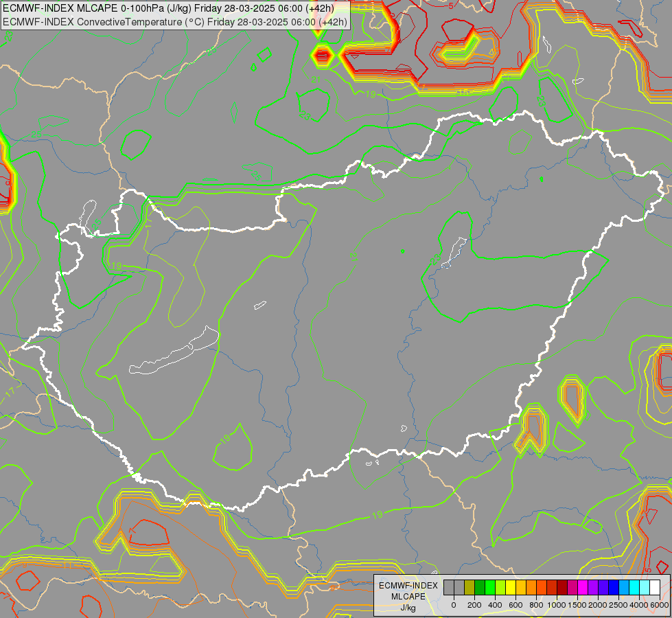Select the olive legend swatch
The height and width of the screenshot is (618, 672).
(470, 587)
